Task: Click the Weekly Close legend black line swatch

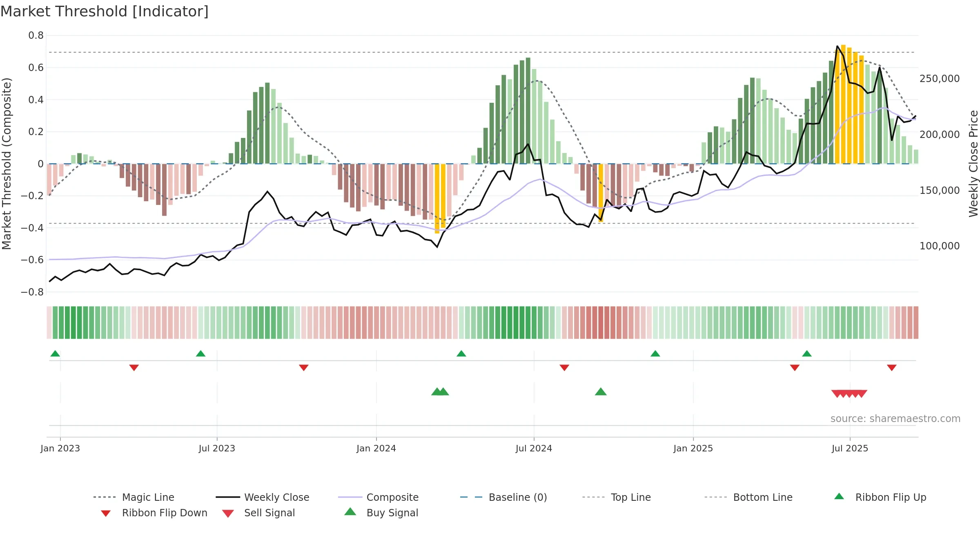Action: click(x=228, y=497)
